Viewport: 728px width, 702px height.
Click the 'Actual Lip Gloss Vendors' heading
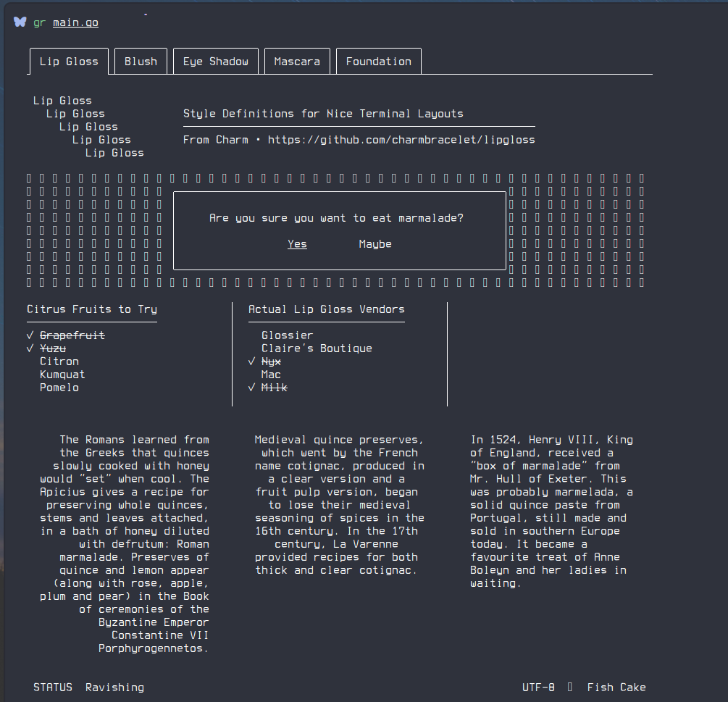coord(327,309)
